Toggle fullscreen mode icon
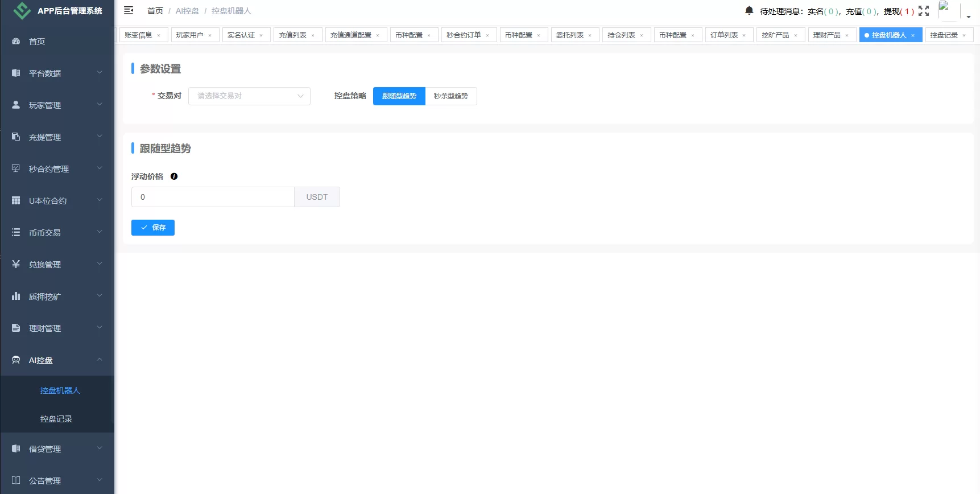The image size is (980, 494). click(924, 11)
